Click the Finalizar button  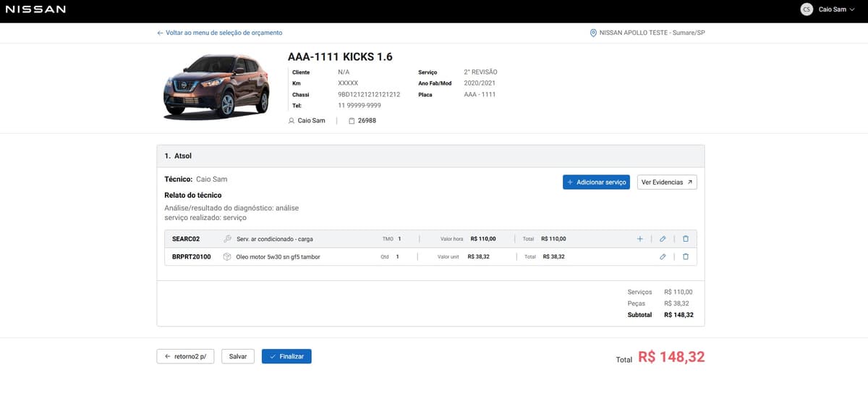[286, 356]
